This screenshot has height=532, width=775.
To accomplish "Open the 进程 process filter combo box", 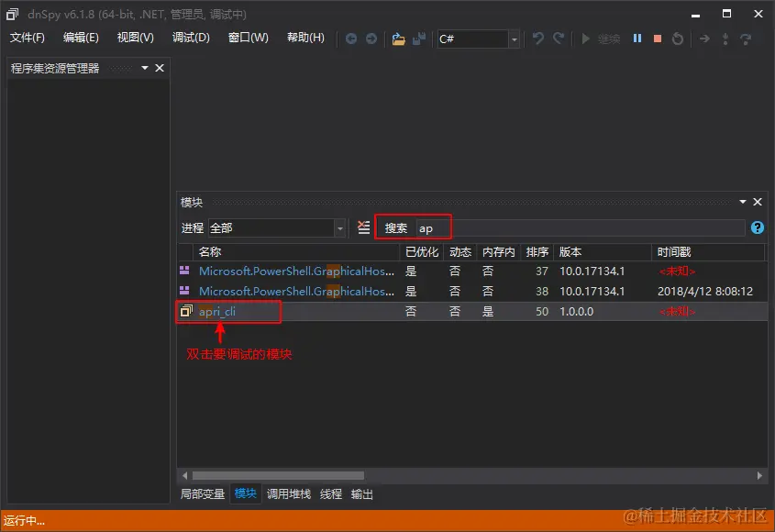I will click(x=276, y=227).
